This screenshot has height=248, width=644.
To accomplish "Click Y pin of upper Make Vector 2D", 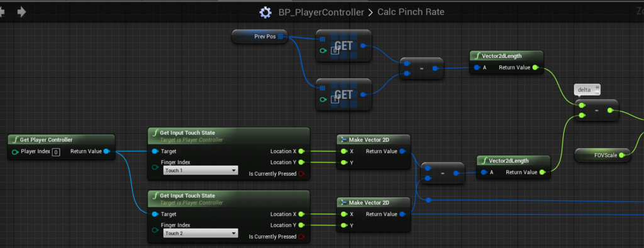I will [343, 163].
